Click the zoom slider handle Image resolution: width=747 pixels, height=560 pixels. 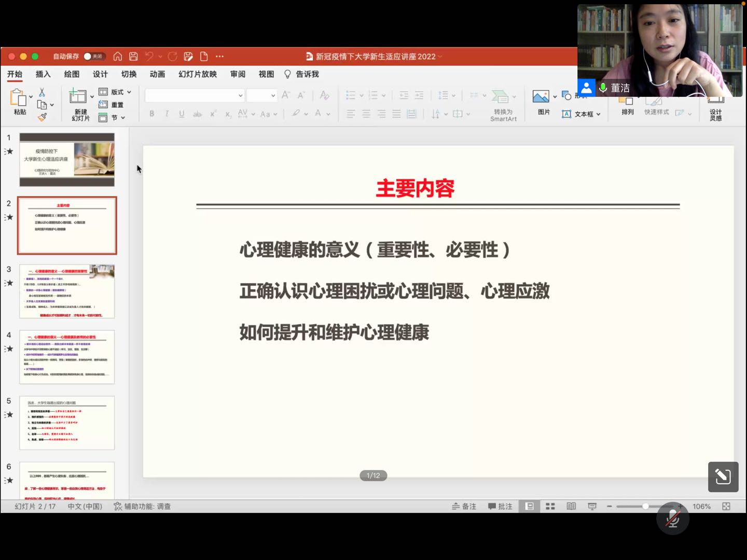coord(645,506)
